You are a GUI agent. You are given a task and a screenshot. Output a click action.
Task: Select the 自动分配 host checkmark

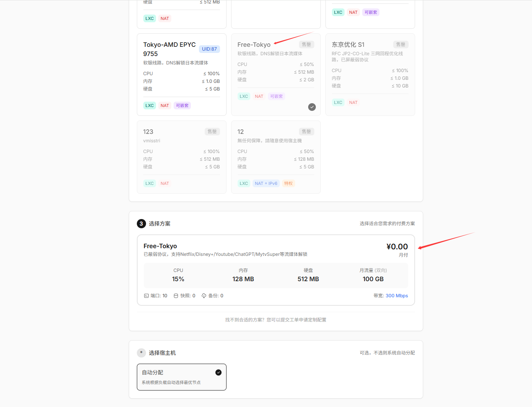click(x=218, y=372)
